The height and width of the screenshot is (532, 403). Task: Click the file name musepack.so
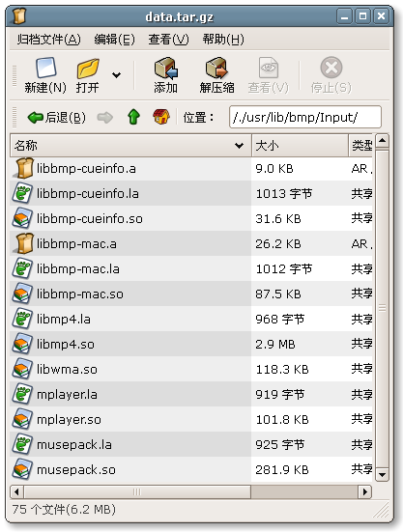pos(76,470)
